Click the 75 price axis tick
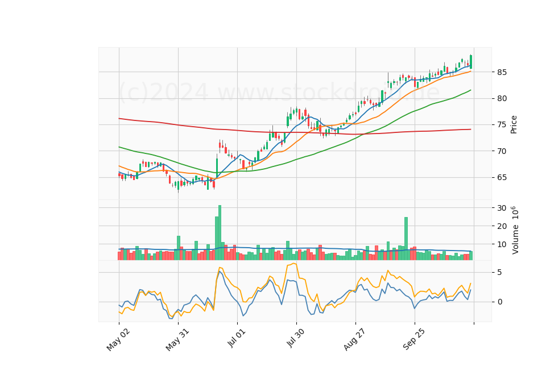The image size is (546, 392). coord(502,125)
